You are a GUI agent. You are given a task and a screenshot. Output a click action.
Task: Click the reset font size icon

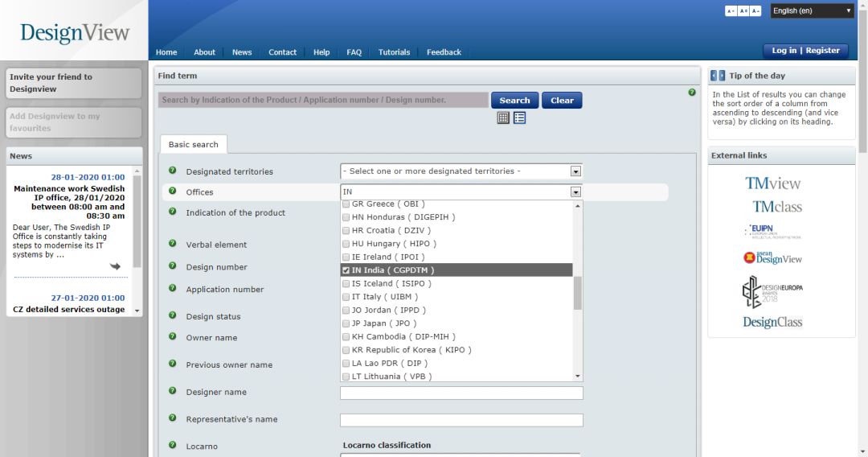(x=743, y=11)
